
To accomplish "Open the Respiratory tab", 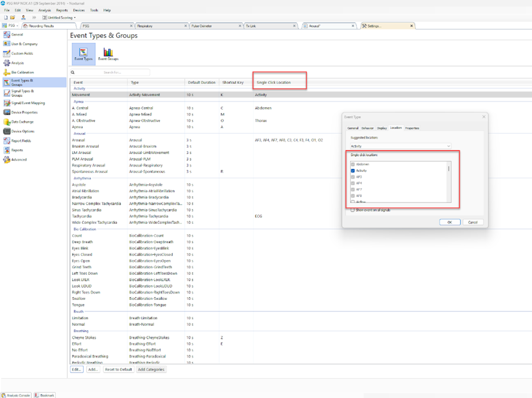I will tap(147, 26).
